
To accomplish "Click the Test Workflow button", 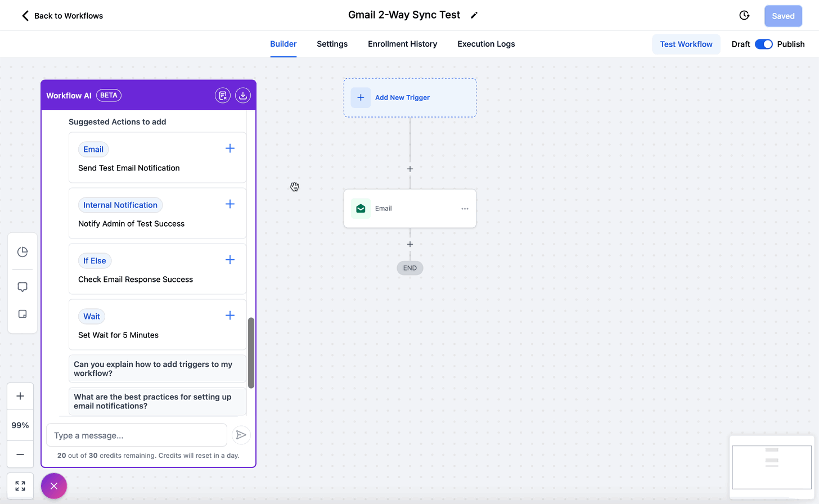I will (x=686, y=44).
